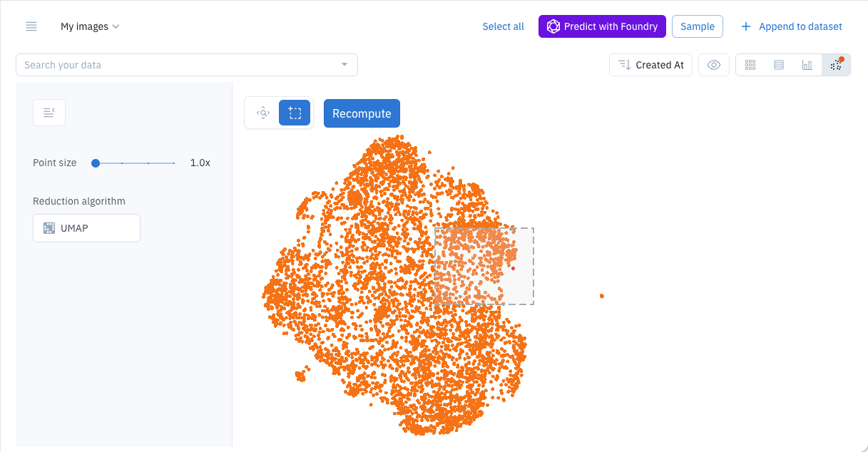Click the Sample button
The image size is (868, 452).
[x=698, y=26]
